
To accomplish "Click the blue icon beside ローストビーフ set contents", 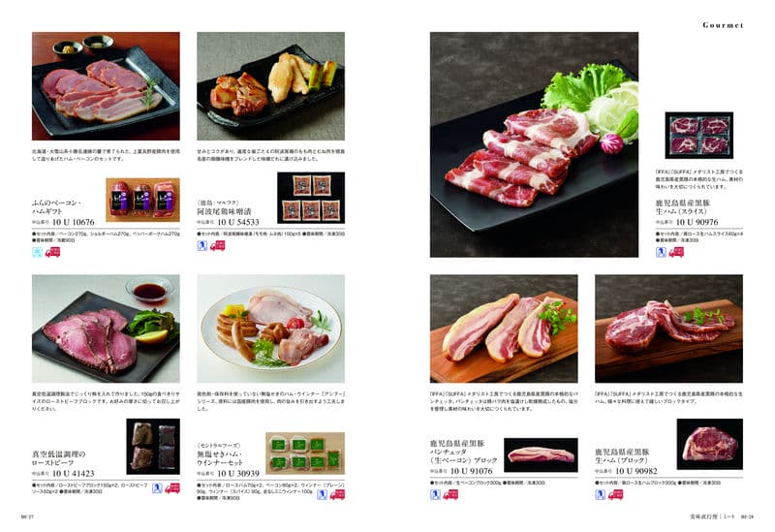I will tap(157, 488).
